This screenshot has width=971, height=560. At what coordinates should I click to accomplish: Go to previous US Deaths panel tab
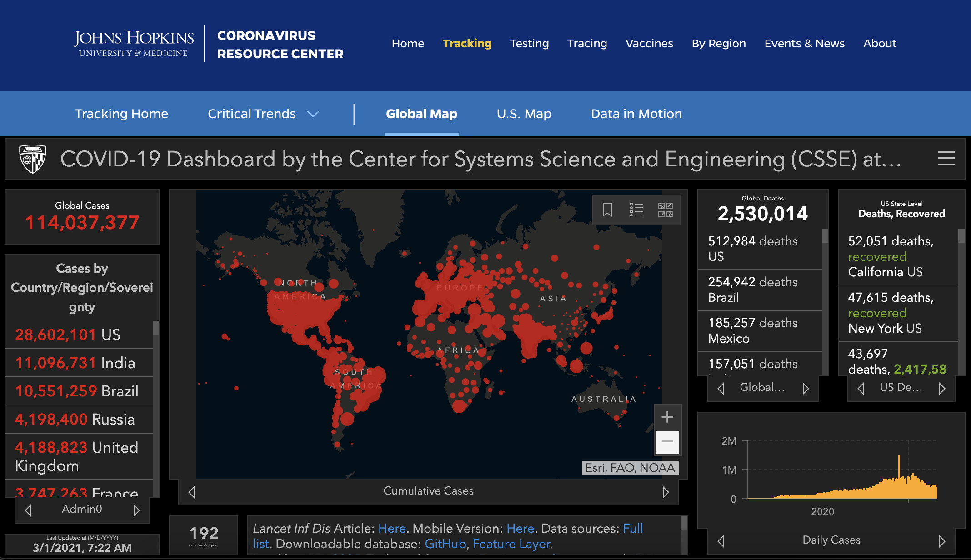(x=861, y=388)
